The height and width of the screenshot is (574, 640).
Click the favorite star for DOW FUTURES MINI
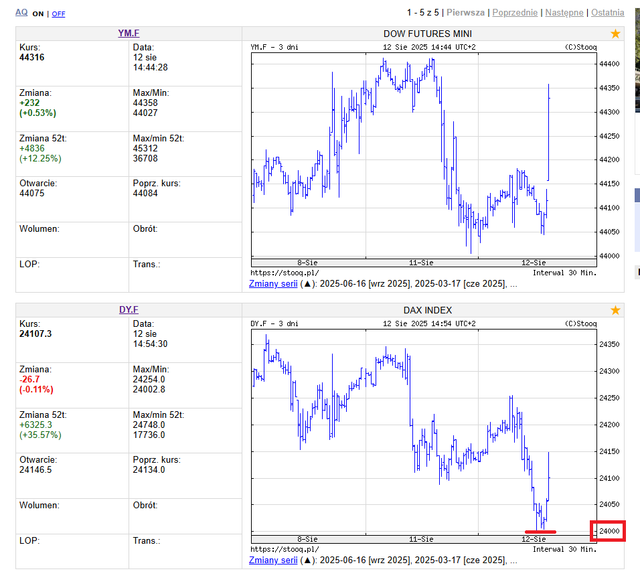(x=615, y=34)
